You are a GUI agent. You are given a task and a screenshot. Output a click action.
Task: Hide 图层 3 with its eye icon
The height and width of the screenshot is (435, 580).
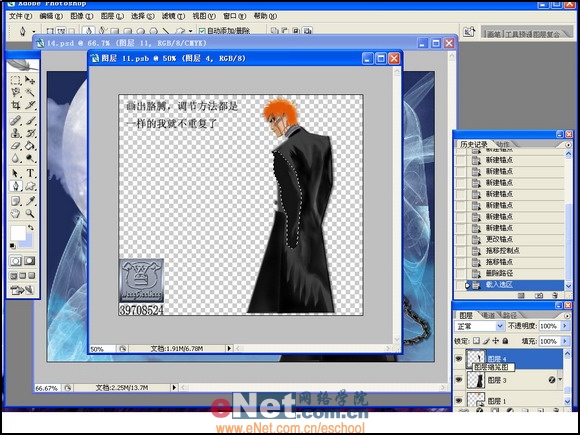[459, 380]
